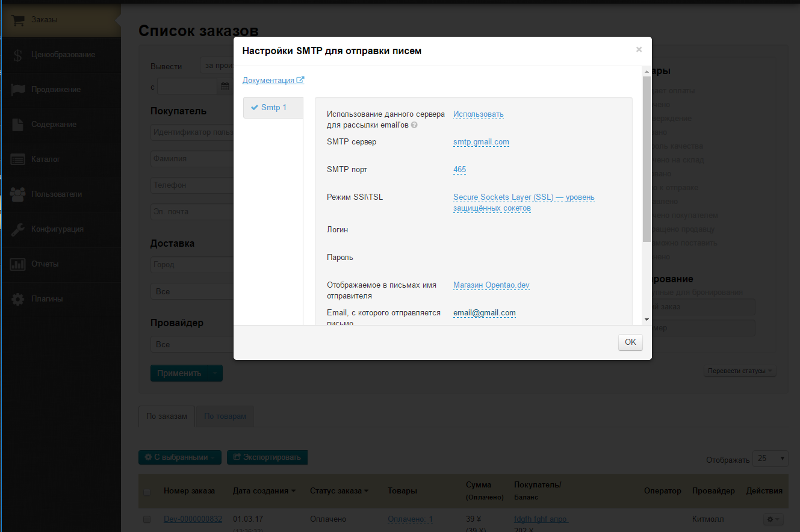Click Китмолл provider cell
This screenshot has width=800, height=532.
point(708,519)
